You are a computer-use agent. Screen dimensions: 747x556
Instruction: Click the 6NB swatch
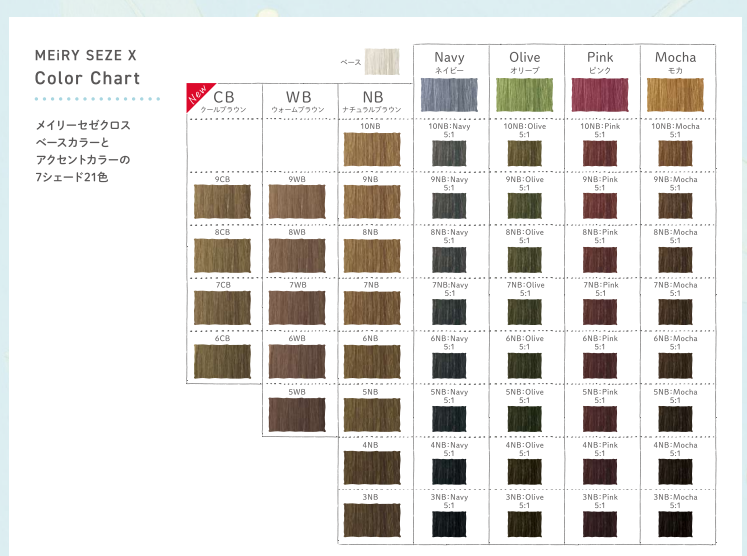tap(372, 361)
